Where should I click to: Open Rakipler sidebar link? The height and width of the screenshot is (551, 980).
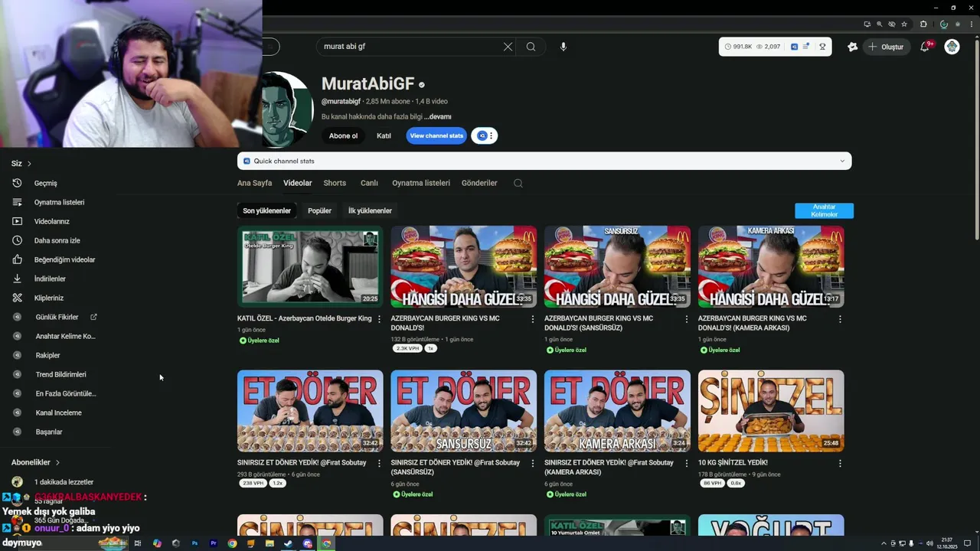(x=47, y=355)
